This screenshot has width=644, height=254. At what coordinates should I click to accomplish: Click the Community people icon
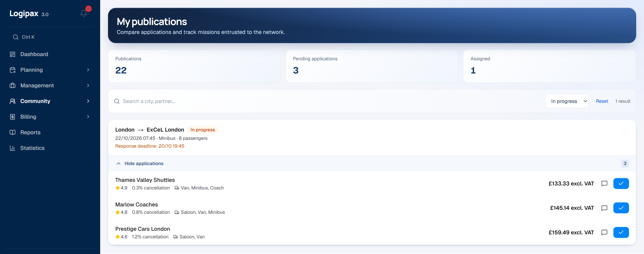tap(13, 101)
